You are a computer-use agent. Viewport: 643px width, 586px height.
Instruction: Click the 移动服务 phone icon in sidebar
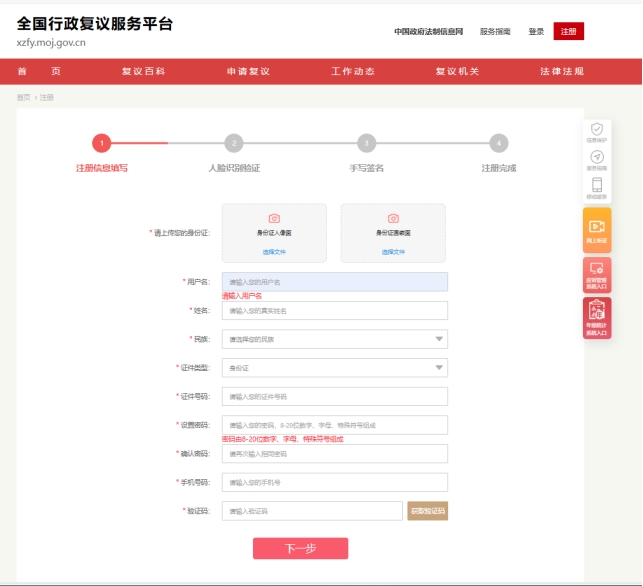tap(597, 187)
